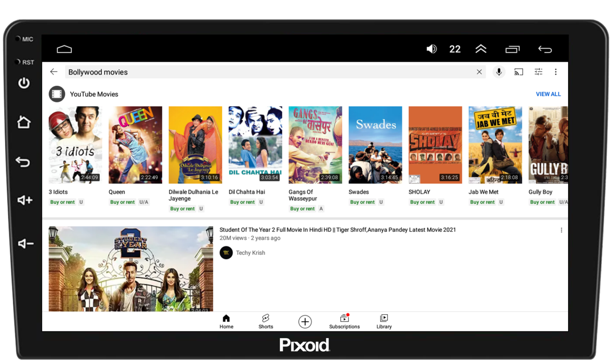Open options for Student Of The Year 2 video

coord(561,230)
